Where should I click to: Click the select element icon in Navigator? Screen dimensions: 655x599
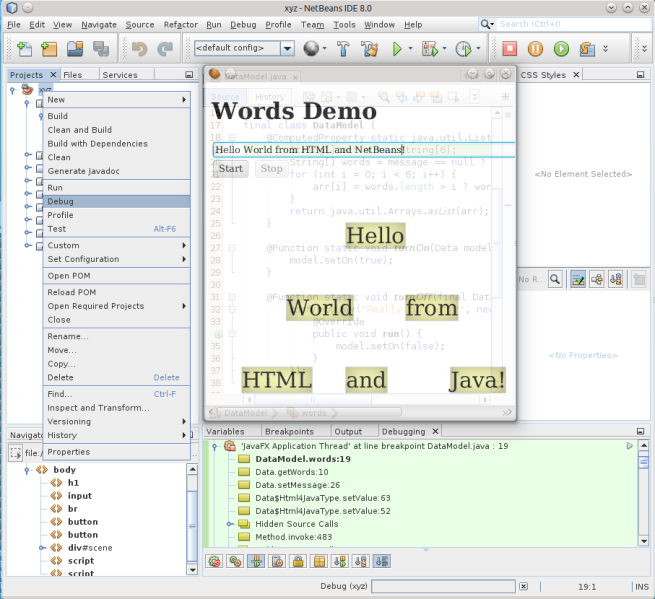[x=15, y=453]
